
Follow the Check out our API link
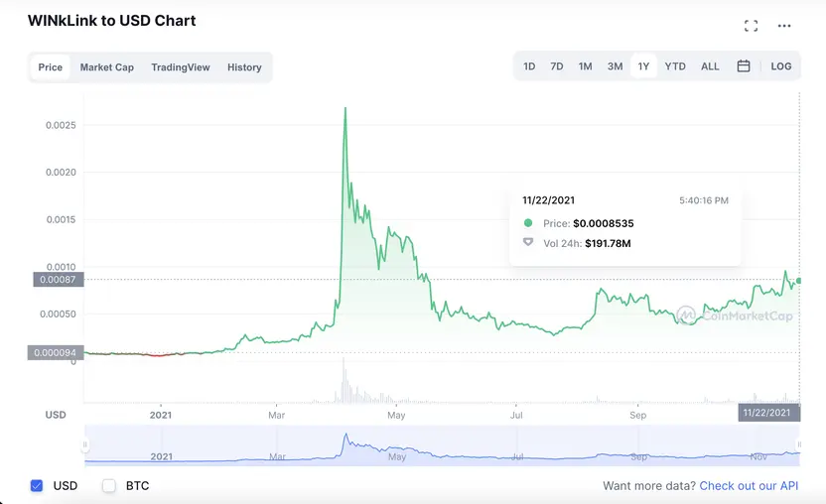[749, 486]
